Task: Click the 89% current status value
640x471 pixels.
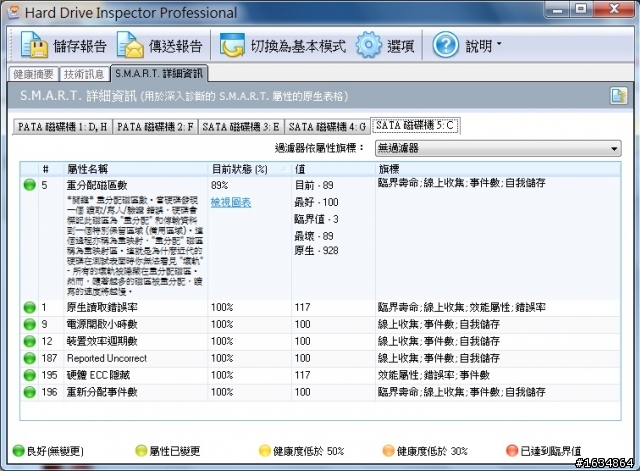Action: click(x=220, y=185)
